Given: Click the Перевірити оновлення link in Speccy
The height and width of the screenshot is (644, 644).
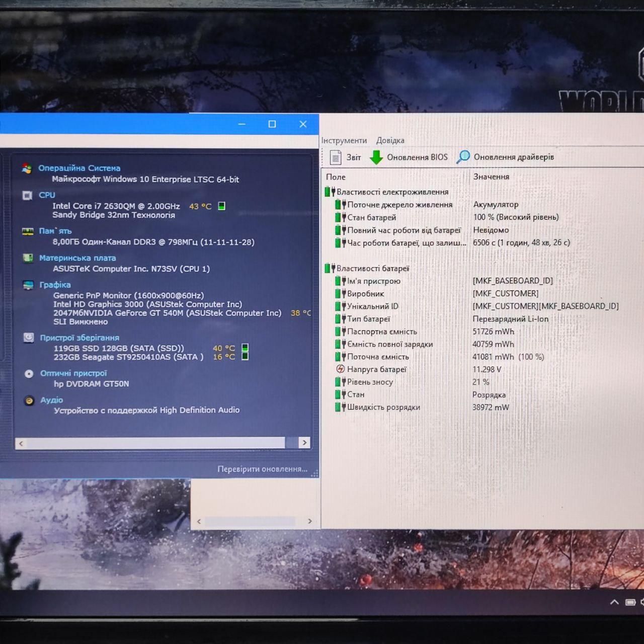Looking at the screenshot, I should click(262, 469).
